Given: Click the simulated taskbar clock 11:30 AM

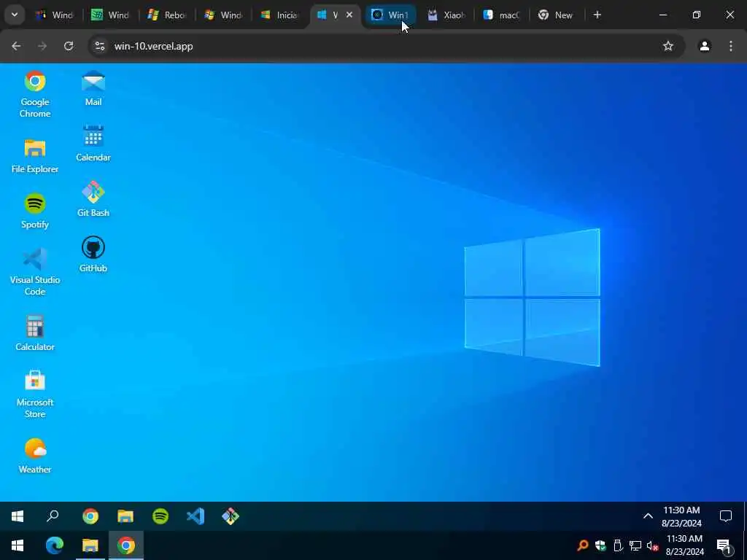Looking at the screenshot, I should tap(681, 510).
